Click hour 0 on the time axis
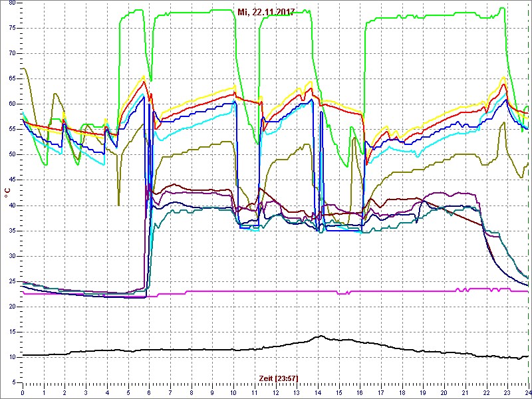The image size is (532, 399). click(23, 393)
